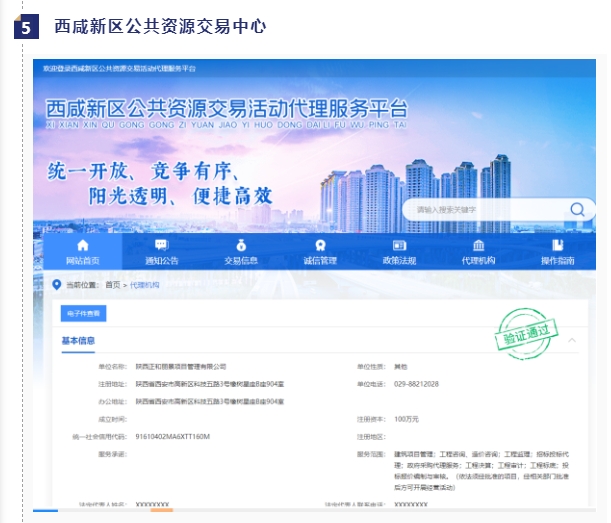Click the welcome text in top bar
This screenshot has height=523, width=611.
tap(119, 69)
